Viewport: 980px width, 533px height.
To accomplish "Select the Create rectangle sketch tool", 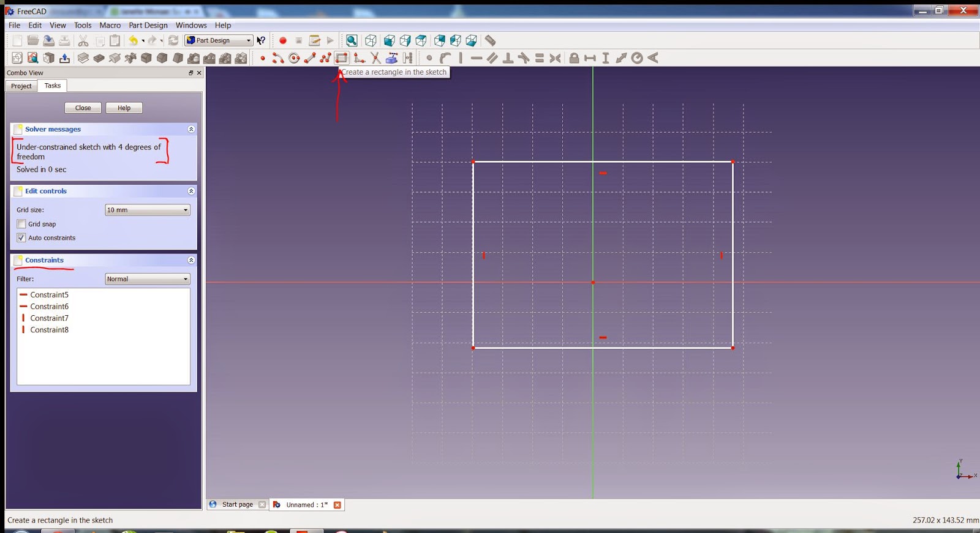I will click(342, 58).
